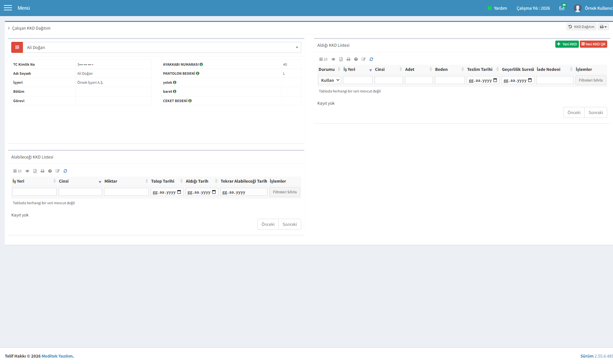Open the print dropdown next to KKD Dağıtım
Screen dimensions: 613x364
[x=603, y=27]
